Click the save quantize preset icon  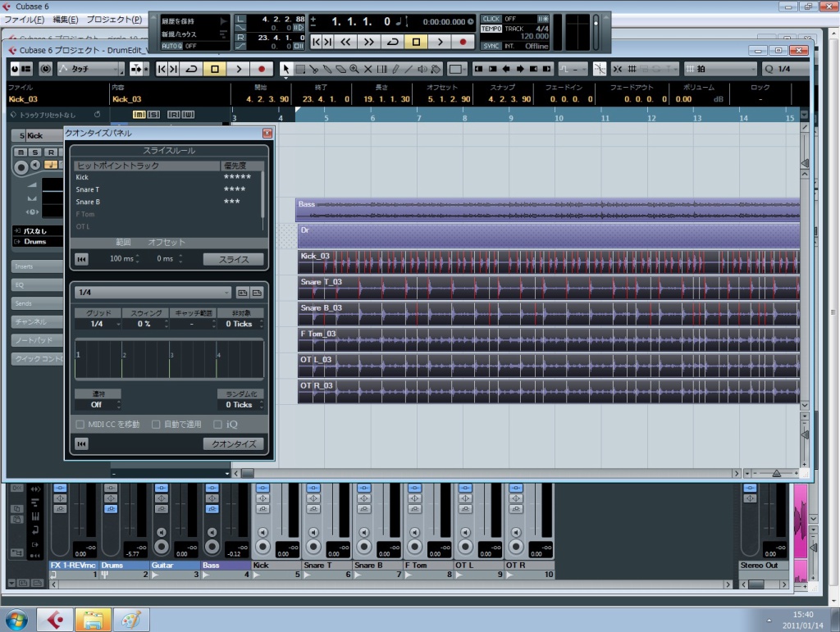pos(243,293)
